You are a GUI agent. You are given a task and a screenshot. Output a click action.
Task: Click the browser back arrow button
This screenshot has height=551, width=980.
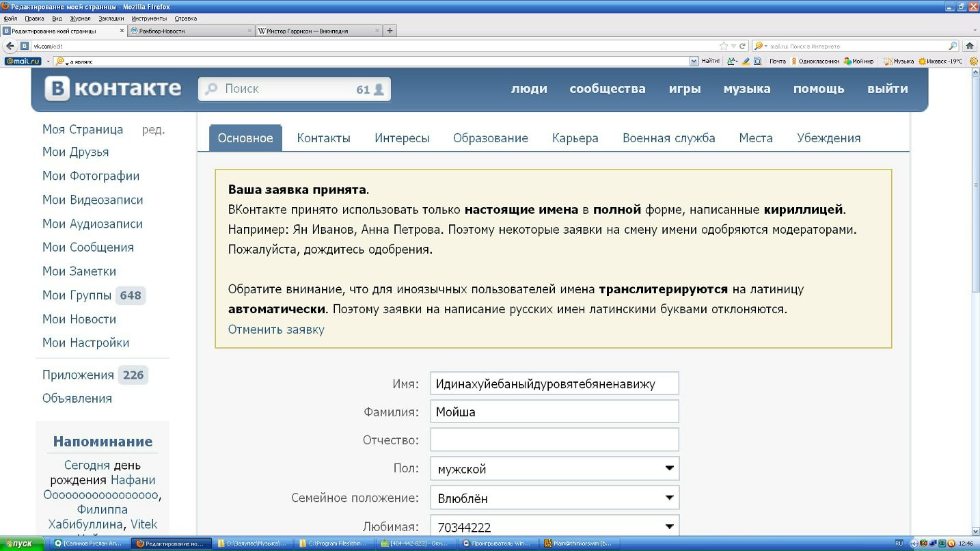click(10, 46)
